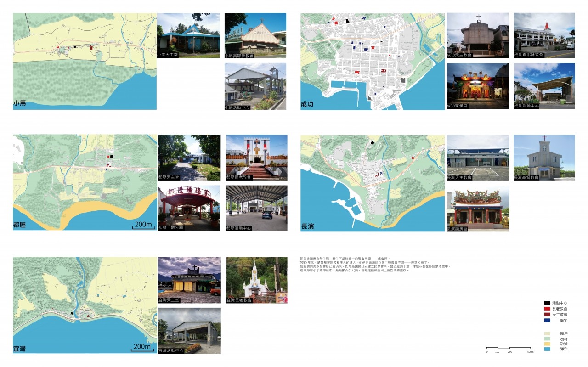Open the 宜灣活動中心 photo
The height and width of the screenshot is (367, 588).
[189, 330]
